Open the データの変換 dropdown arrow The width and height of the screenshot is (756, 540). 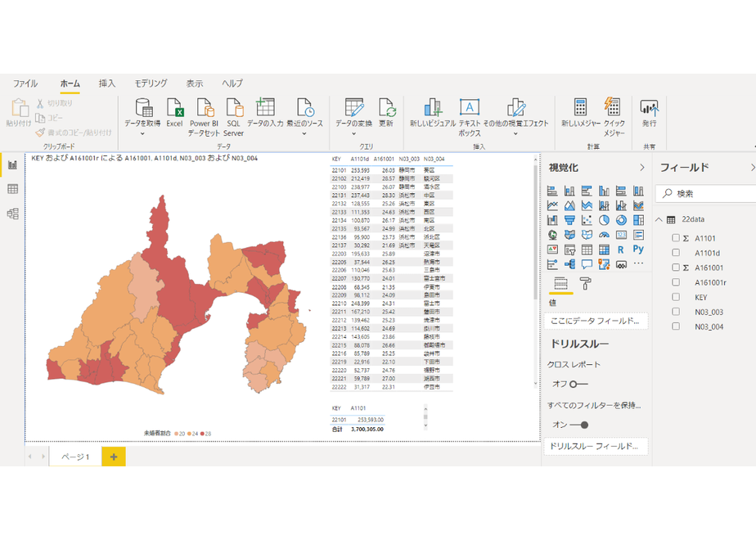[x=354, y=133]
